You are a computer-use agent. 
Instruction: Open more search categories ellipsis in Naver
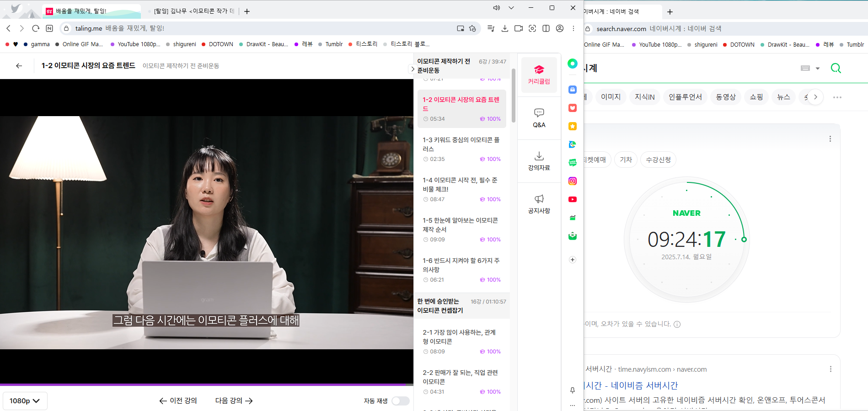coord(837,97)
